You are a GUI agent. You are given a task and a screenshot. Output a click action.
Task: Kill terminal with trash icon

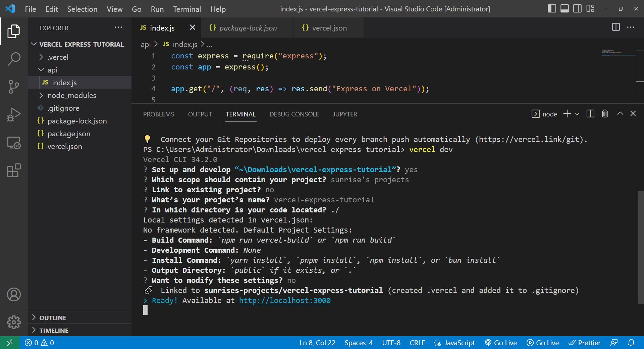click(x=605, y=114)
